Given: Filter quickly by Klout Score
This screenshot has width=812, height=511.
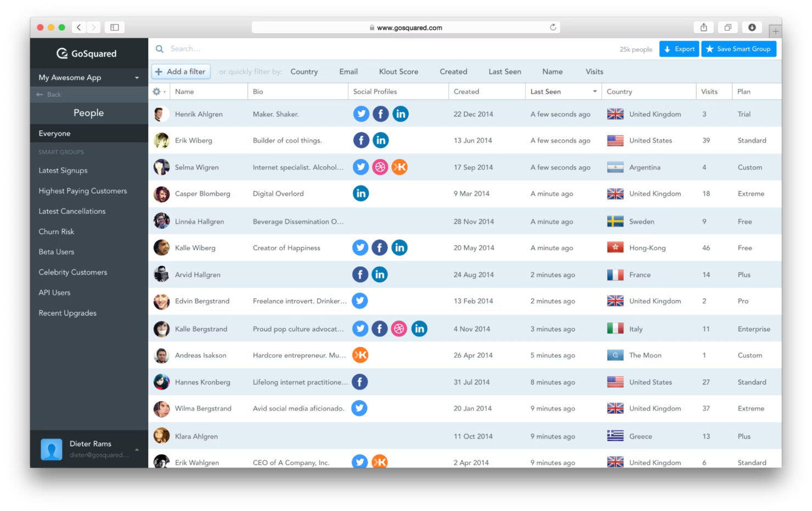Looking at the screenshot, I should pyautogui.click(x=398, y=71).
